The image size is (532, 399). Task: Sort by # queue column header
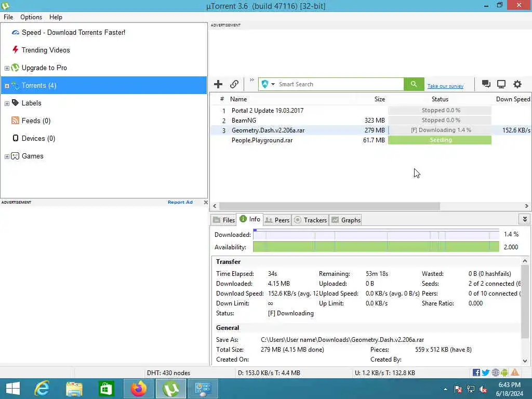coord(222,99)
